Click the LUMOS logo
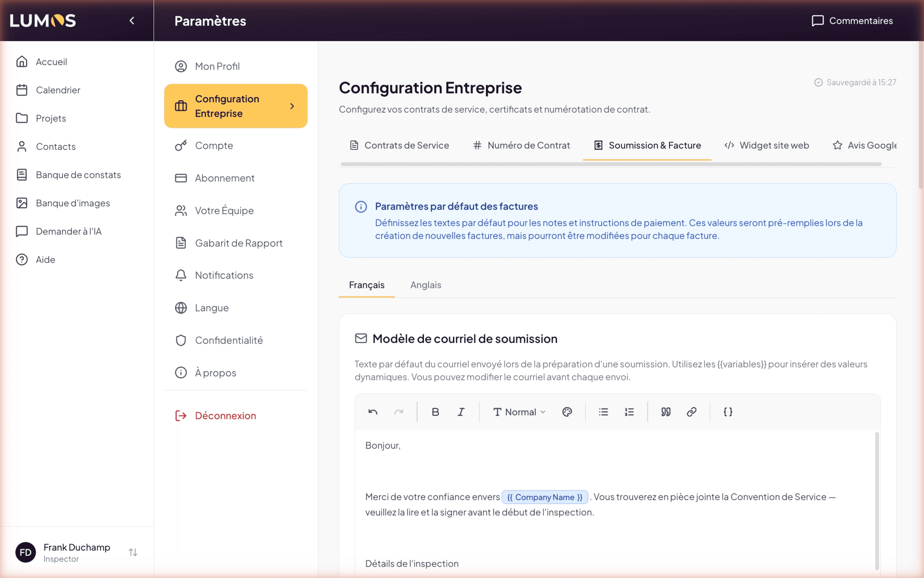 43,21
